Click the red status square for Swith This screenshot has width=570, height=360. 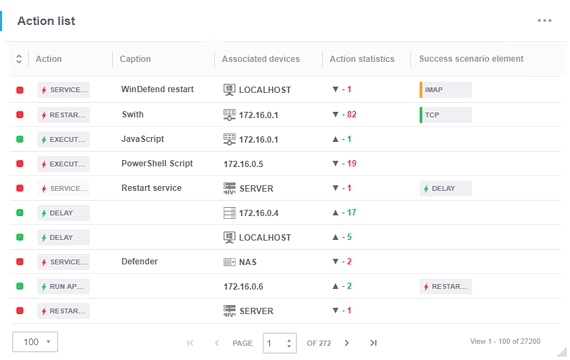pos(20,115)
